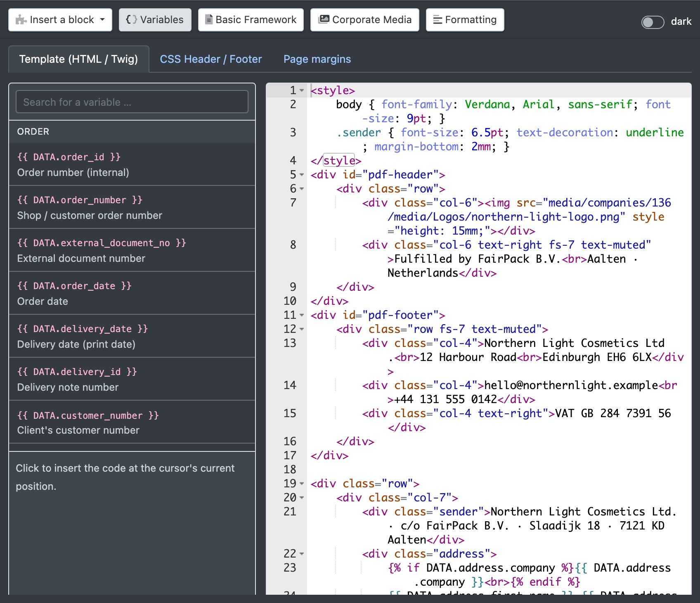Screen dimensions: 700x603
Task: Switch to Template (HTML / Twig) tab
Action: tap(78, 59)
